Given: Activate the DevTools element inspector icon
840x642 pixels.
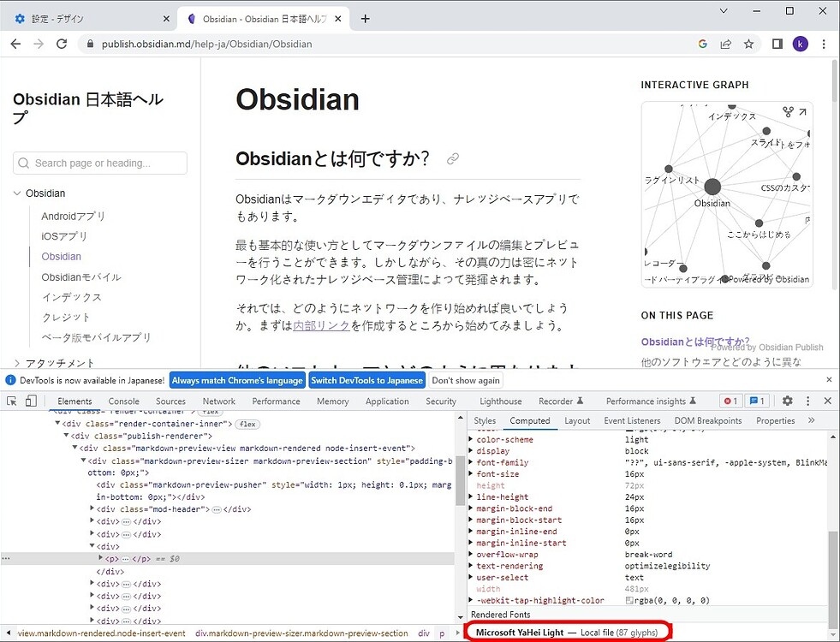Looking at the screenshot, I should point(12,401).
